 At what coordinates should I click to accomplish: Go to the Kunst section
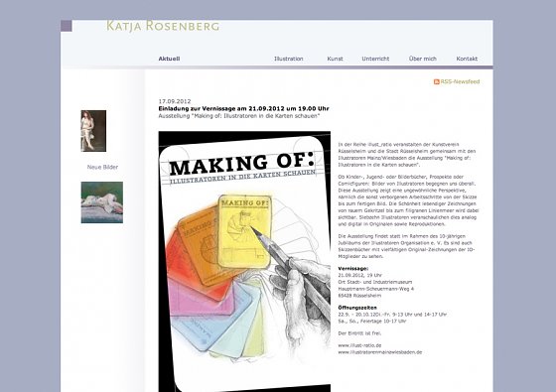click(x=336, y=59)
